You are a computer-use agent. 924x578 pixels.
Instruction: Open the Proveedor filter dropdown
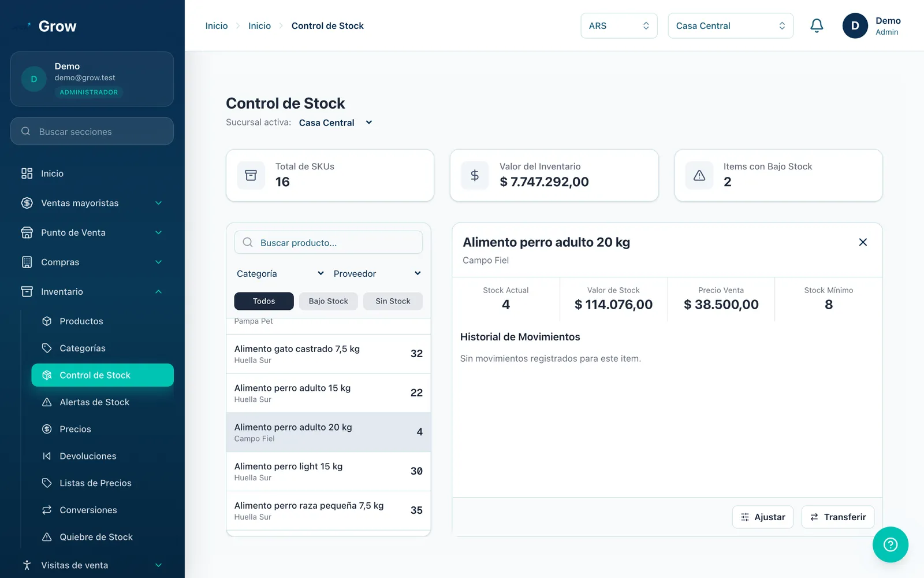click(x=377, y=273)
